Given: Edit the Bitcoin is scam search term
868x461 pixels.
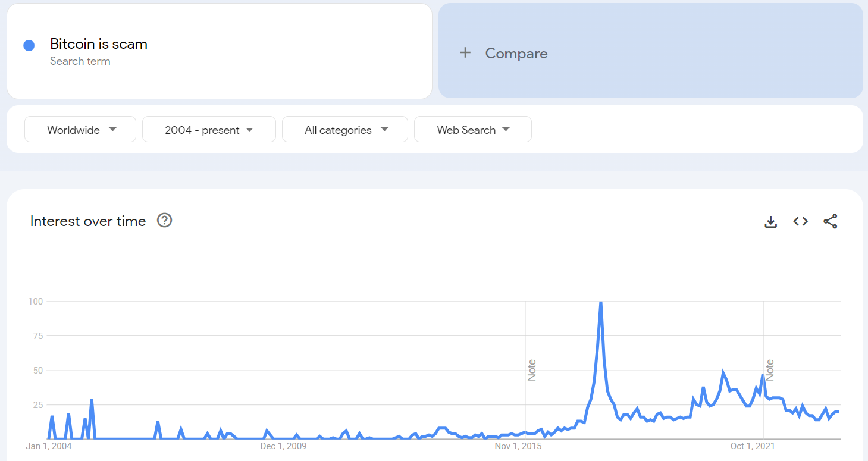Looking at the screenshot, I should [x=99, y=44].
